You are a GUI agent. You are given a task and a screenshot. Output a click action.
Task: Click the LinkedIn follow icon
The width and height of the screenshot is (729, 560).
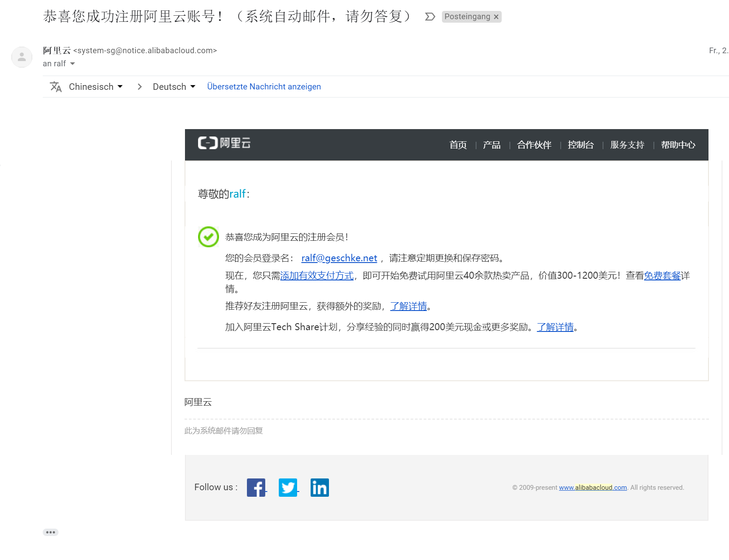click(x=320, y=488)
